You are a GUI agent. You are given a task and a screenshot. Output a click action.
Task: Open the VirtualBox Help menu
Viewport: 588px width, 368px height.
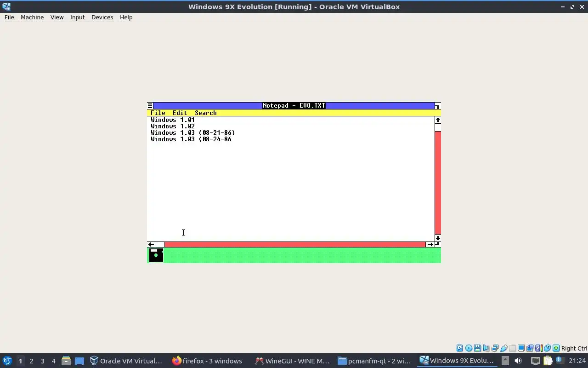pyautogui.click(x=126, y=17)
